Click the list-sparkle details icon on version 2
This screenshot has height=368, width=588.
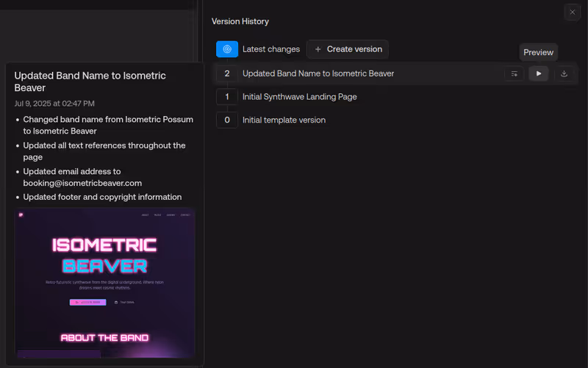coord(514,73)
